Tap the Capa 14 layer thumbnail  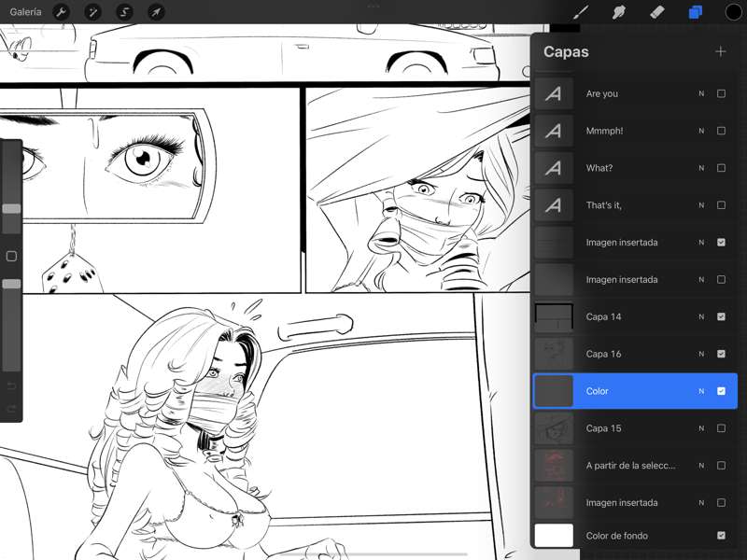tap(554, 316)
